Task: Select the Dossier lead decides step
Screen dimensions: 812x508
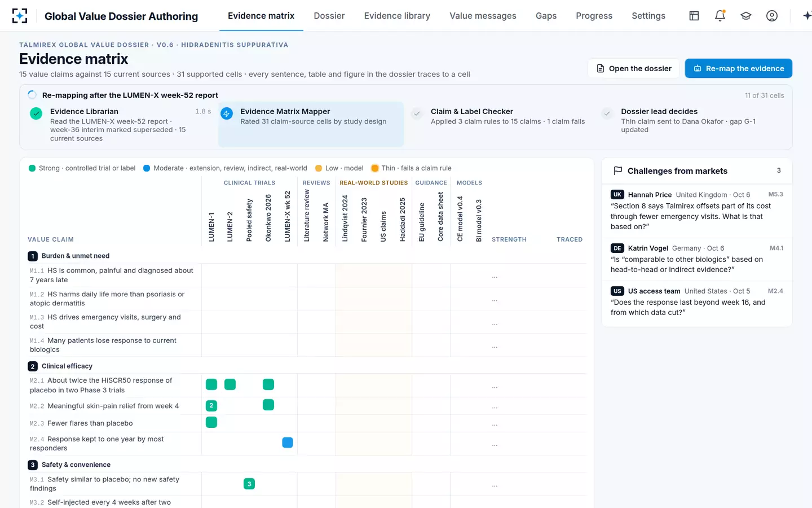Action: click(691, 124)
